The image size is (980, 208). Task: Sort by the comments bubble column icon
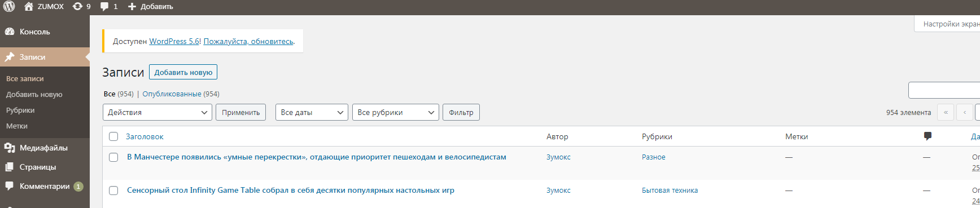pos(928,136)
